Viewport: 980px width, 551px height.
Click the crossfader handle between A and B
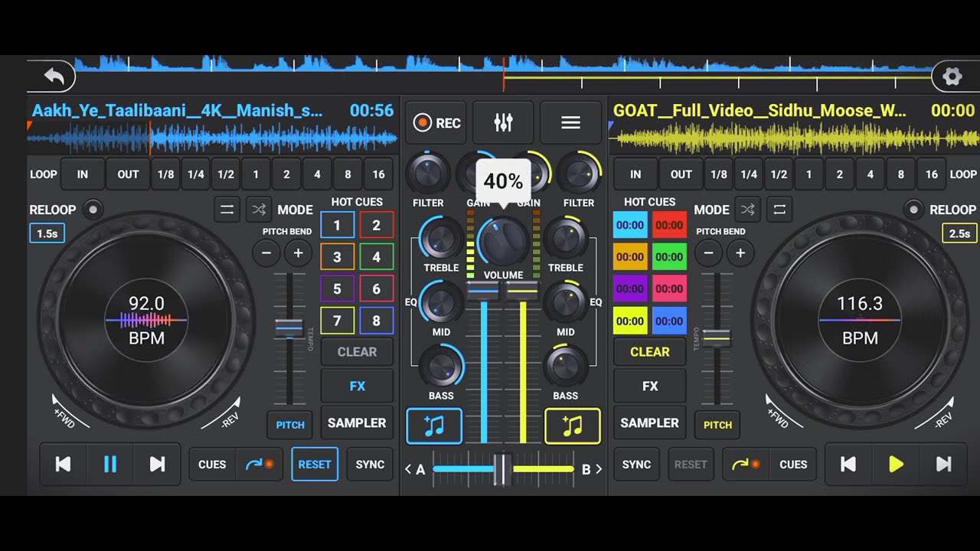coord(502,469)
